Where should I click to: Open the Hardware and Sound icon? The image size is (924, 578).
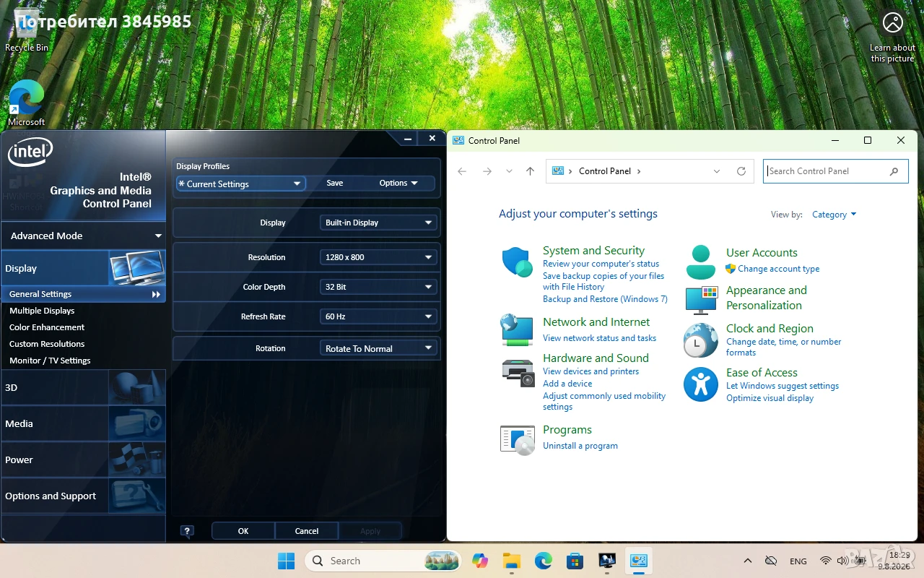pyautogui.click(x=517, y=373)
